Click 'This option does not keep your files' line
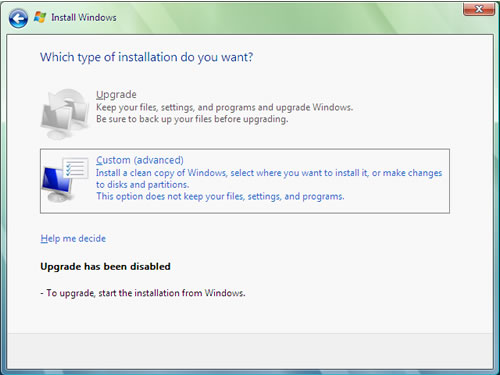 pyautogui.click(x=220, y=196)
